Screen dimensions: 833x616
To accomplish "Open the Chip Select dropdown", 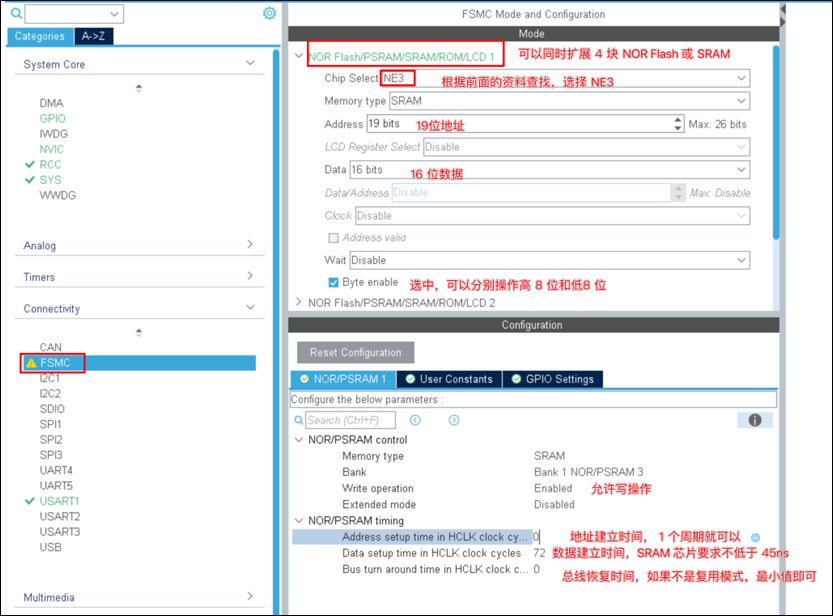I will click(741, 78).
